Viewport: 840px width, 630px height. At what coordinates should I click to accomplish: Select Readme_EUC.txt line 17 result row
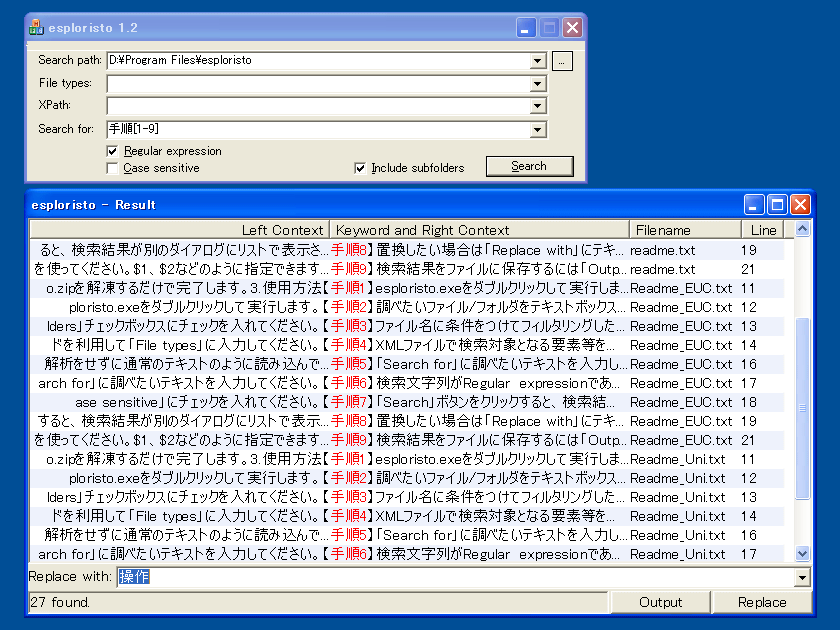[x=407, y=383]
